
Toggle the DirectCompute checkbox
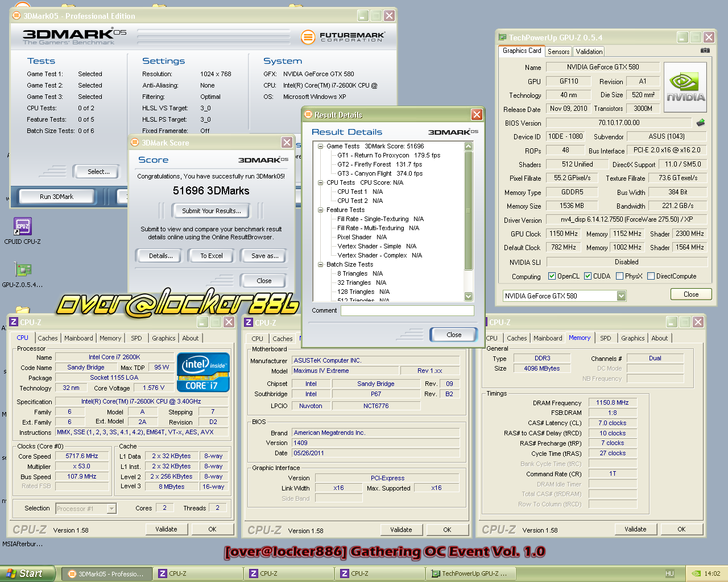(651, 276)
